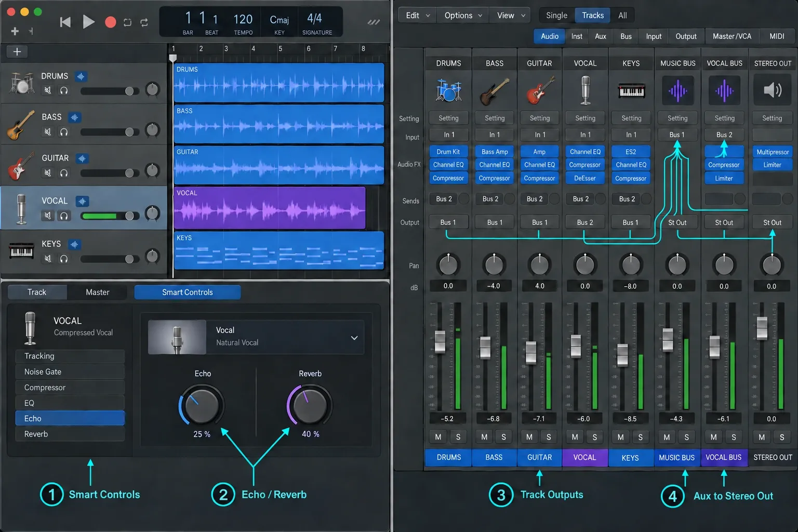
Task: Select Reverb in the vocal effects list
Action: tap(70, 434)
